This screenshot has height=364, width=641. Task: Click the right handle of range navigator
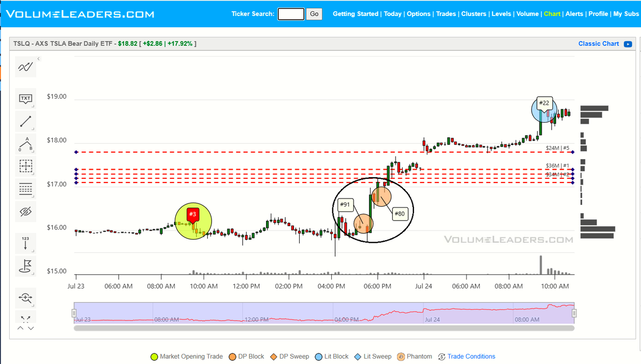point(574,313)
